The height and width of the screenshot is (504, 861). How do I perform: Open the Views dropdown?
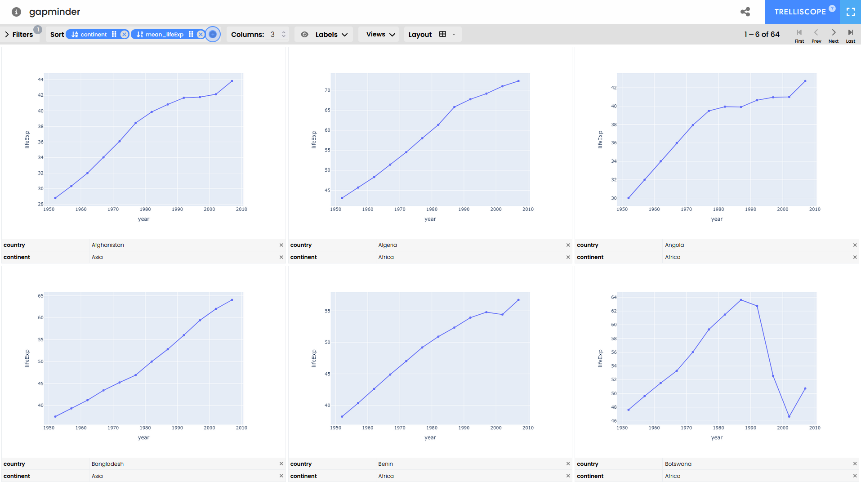click(x=380, y=35)
